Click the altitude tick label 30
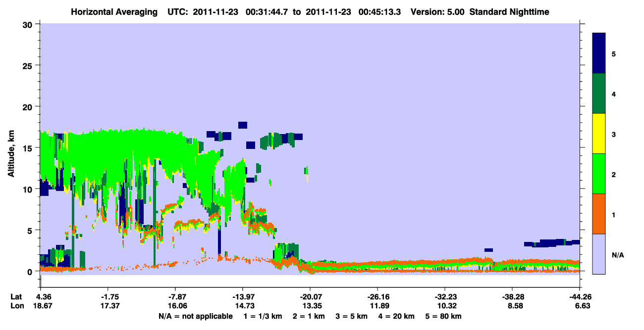644x330 pixels. (x=28, y=24)
